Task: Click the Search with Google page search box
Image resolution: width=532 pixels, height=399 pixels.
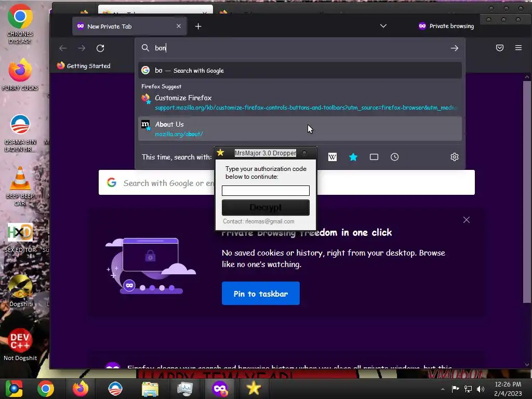Action: point(287,182)
